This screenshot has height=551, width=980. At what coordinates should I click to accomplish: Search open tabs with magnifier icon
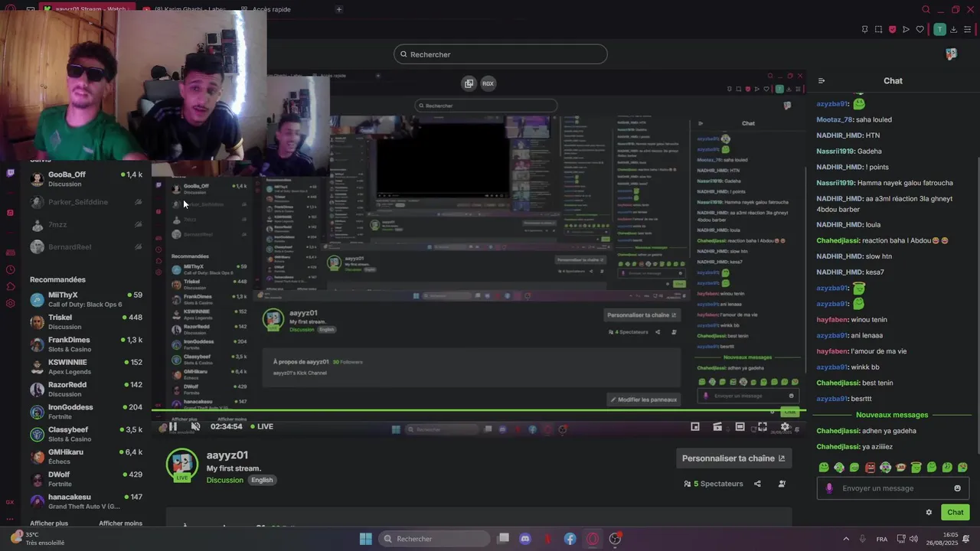926,9
